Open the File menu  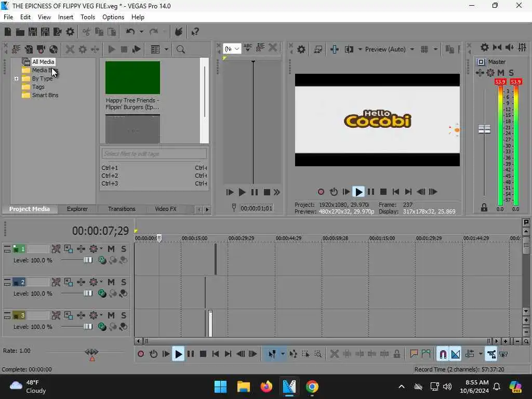8,17
